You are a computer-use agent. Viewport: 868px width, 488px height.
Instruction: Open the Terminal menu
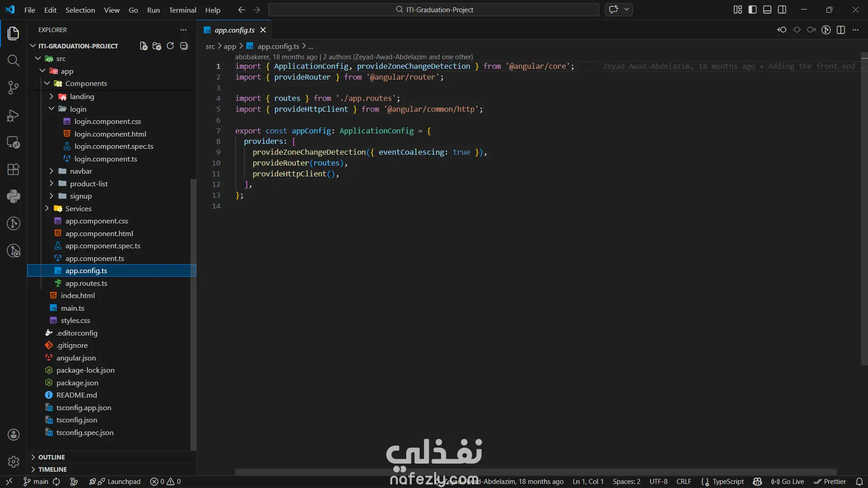(x=182, y=10)
